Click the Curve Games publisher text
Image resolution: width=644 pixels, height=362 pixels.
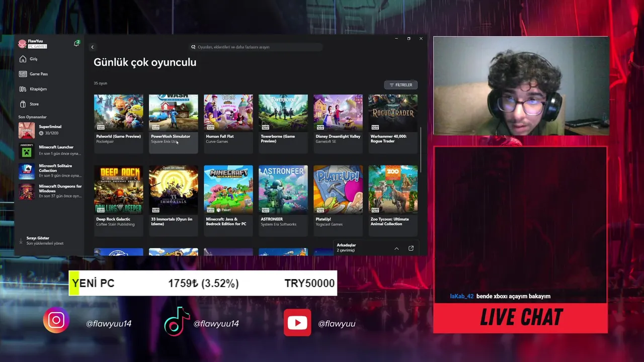217,142
